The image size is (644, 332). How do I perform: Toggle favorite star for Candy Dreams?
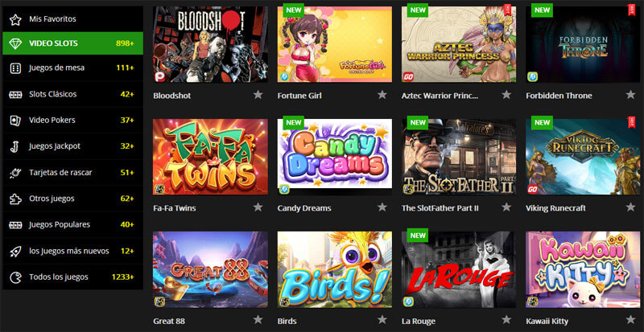pyautogui.click(x=382, y=207)
